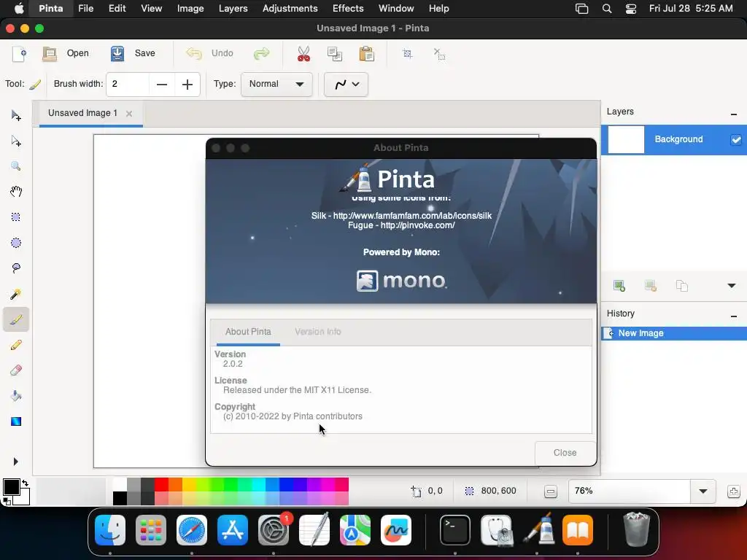Click the Undo arrow icon
This screenshot has width=747, height=560.
click(x=194, y=53)
